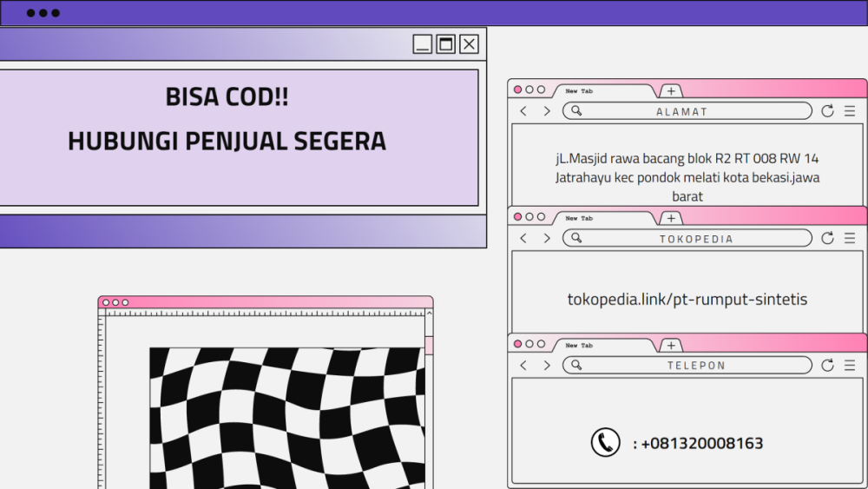Screen dimensions: 868x489
Task: Click the forward arrow in the TOKOPEDIA window
Action: click(547, 238)
